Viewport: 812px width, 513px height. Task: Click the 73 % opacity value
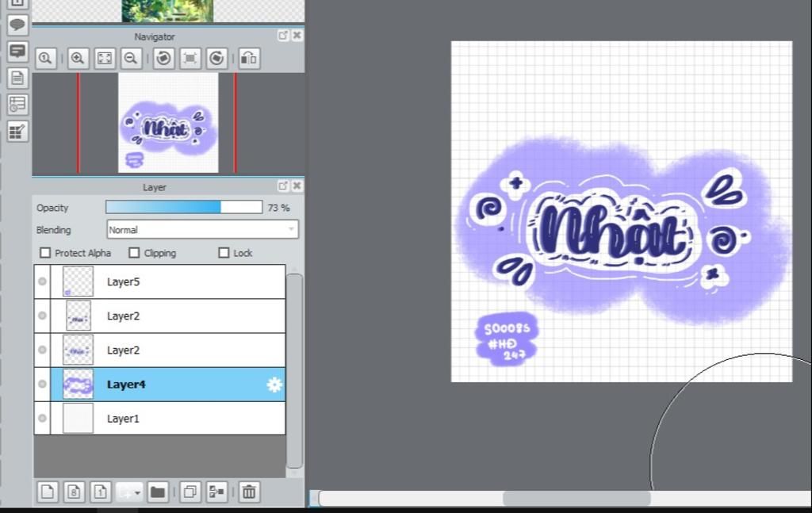click(x=278, y=208)
